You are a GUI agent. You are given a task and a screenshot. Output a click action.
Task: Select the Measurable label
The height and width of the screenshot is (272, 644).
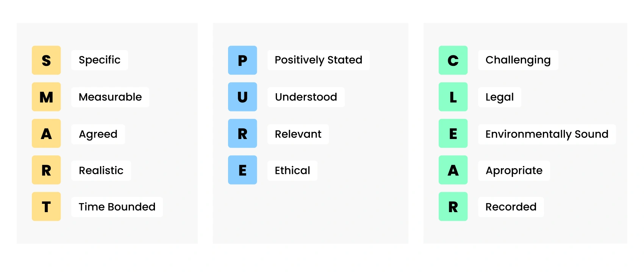[x=110, y=97]
